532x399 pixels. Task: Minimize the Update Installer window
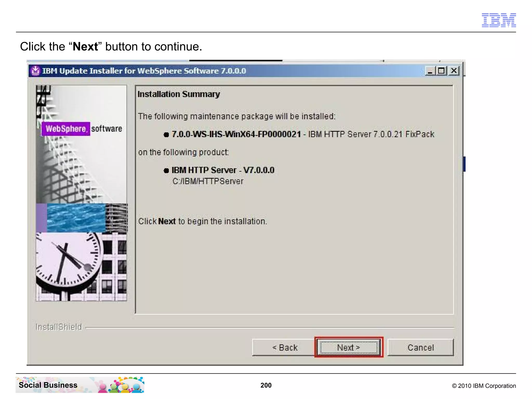pos(430,71)
